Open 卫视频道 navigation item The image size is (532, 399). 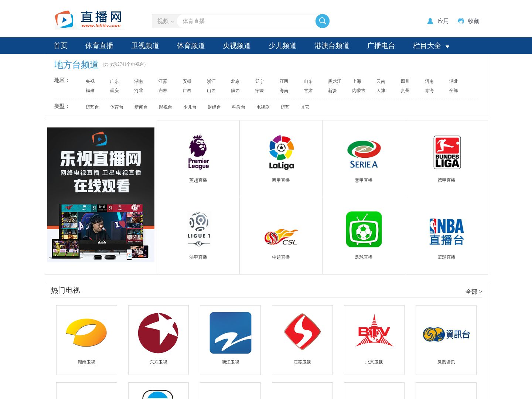(x=145, y=45)
